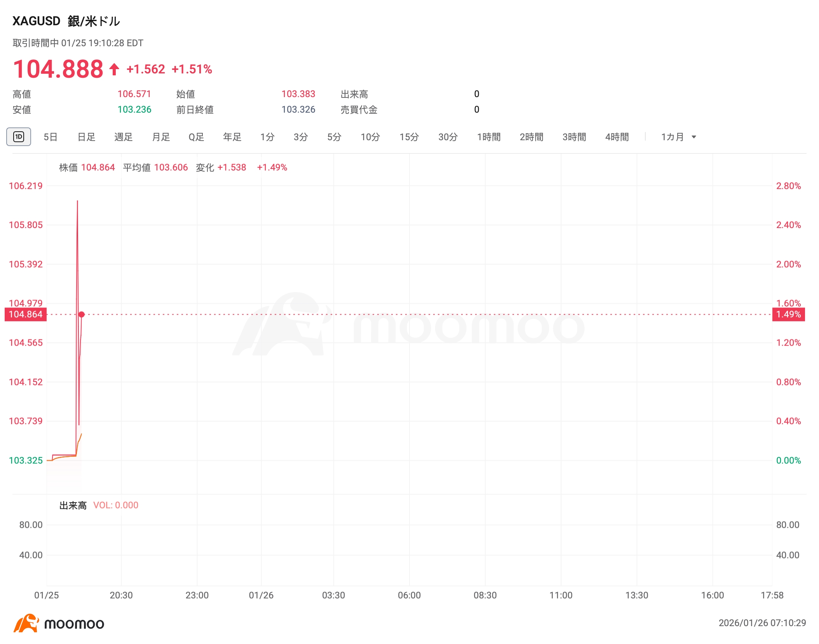This screenshot has width=819, height=644.
Task: Open the 1カ月 period dropdown
Action: pyautogui.click(x=678, y=137)
